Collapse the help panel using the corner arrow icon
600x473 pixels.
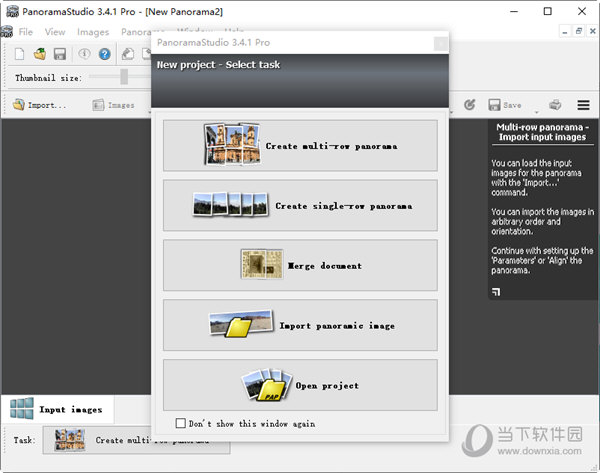tap(496, 292)
